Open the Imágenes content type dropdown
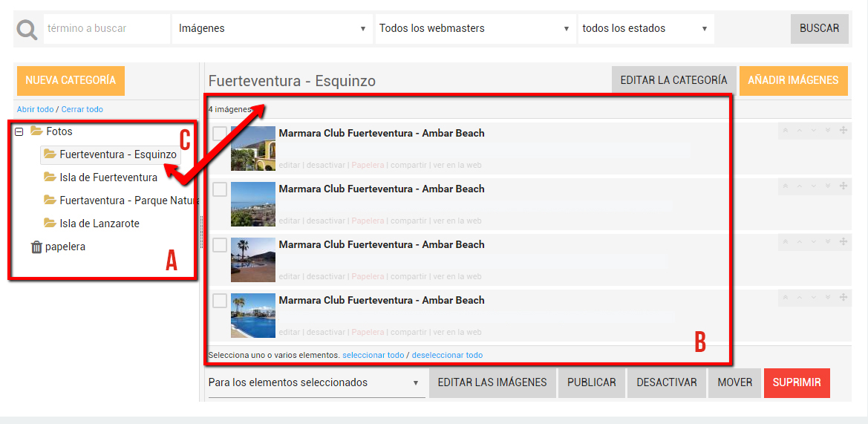 (273, 29)
